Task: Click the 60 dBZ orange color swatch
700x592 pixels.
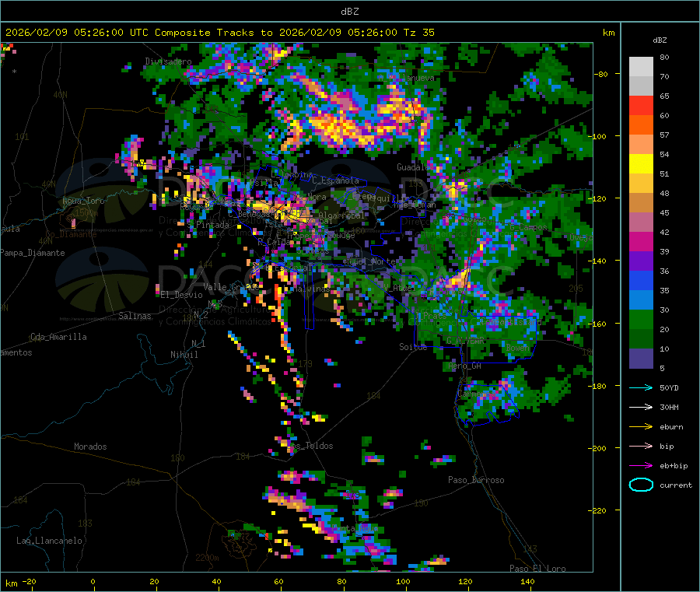Action: [x=641, y=125]
